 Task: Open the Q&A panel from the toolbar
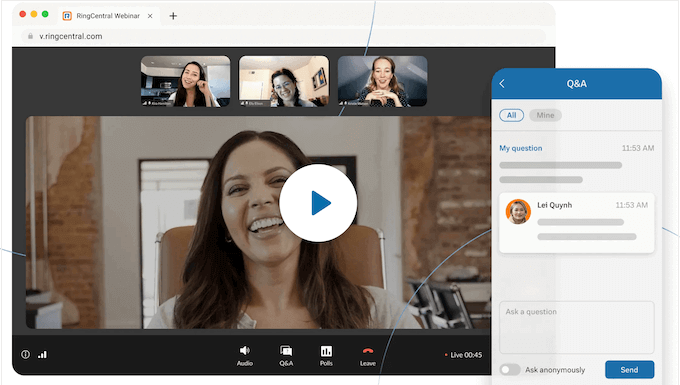coord(286,356)
